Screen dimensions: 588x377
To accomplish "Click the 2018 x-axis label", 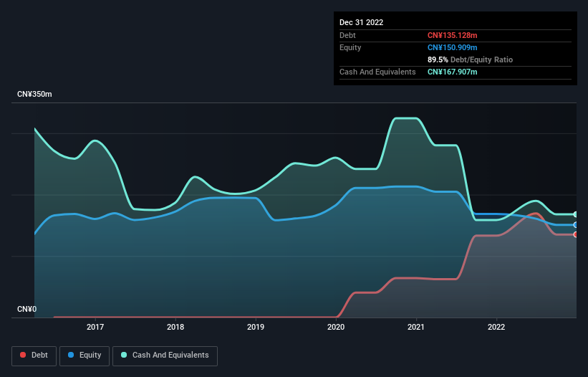I will click(x=175, y=327).
